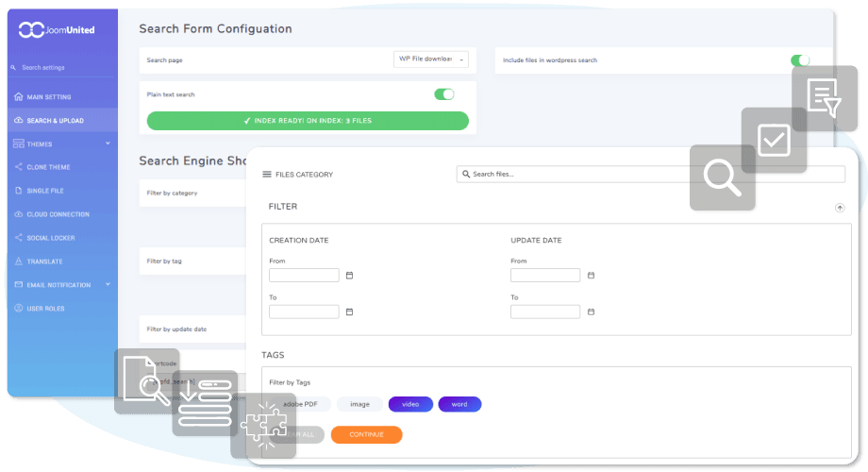Disable the Plain text search toggle

pyautogui.click(x=443, y=94)
